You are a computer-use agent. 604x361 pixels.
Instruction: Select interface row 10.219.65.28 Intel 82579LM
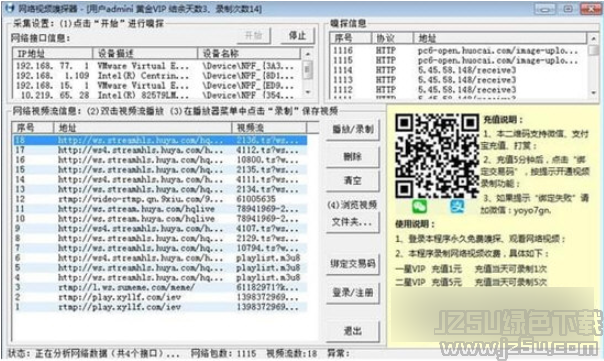pyautogui.click(x=157, y=95)
